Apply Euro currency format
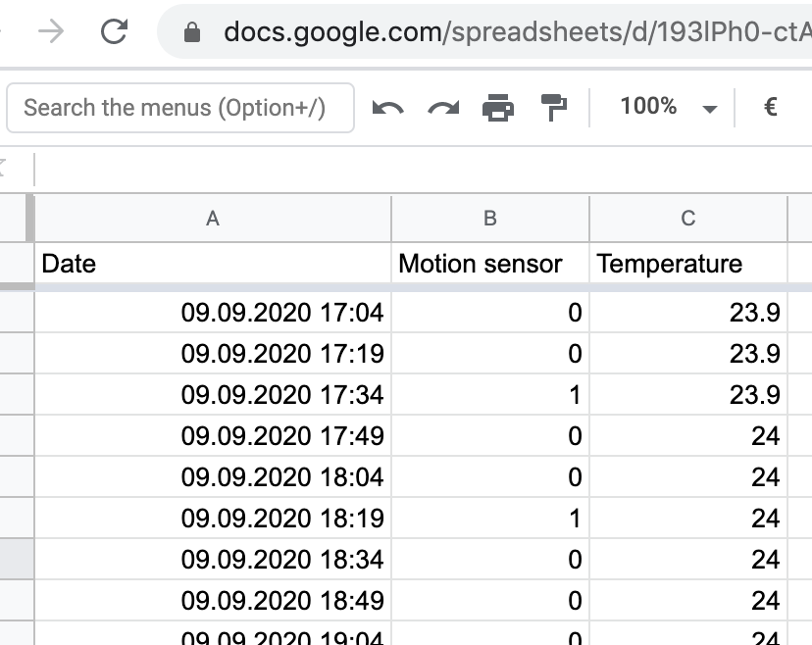Image resolution: width=812 pixels, height=645 pixels. (x=772, y=107)
